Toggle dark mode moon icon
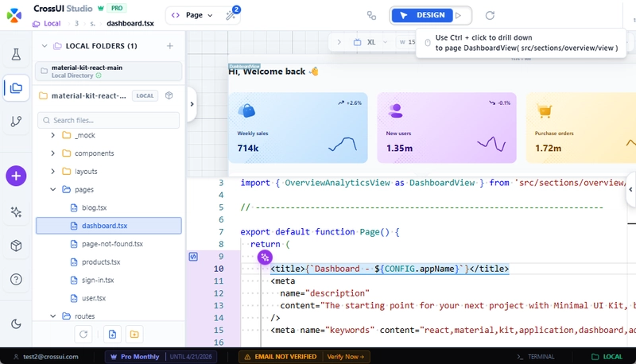 [x=16, y=324]
